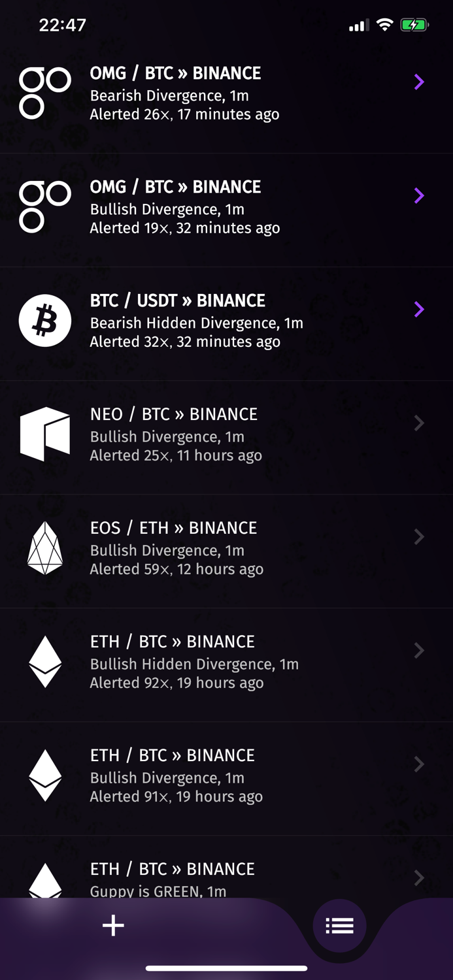Tap the ETH icon on Bullish Divergence alert
This screenshot has height=980, width=453.
click(x=44, y=775)
